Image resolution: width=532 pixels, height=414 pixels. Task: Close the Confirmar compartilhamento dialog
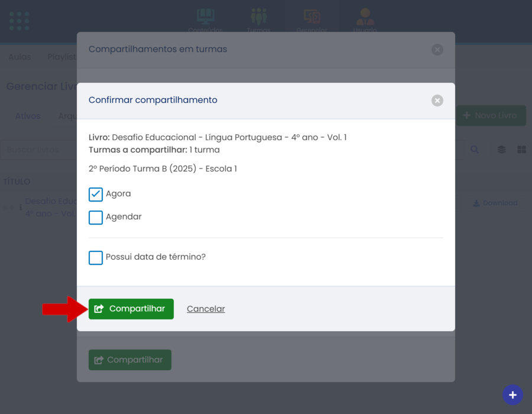click(437, 101)
